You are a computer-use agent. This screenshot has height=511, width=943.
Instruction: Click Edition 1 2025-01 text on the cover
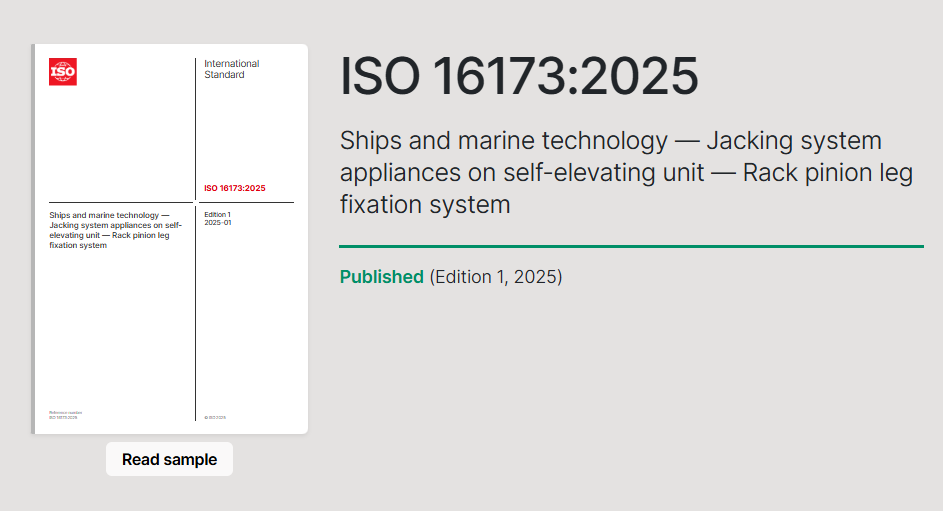click(218, 219)
